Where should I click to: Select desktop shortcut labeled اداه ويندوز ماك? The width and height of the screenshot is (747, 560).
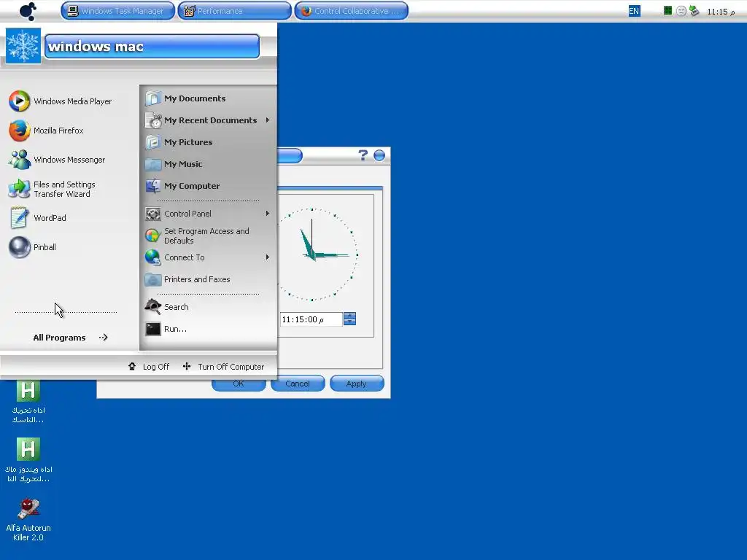pyautogui.click(x=28, y=460)
